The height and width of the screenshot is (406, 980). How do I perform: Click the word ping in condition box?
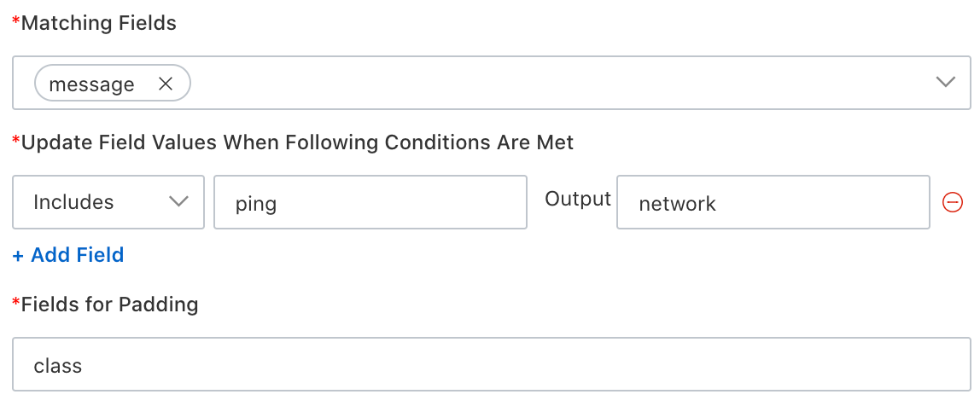click(x=256, y=204)
